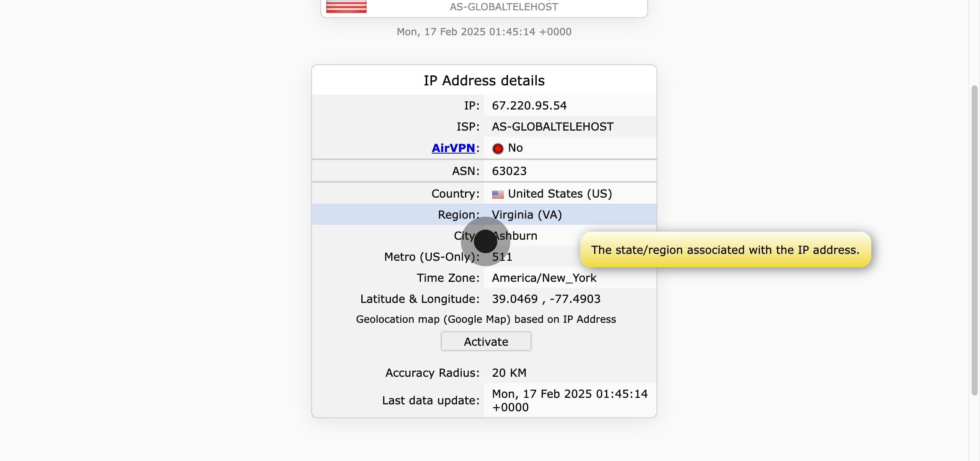Click the red AirVPN status indicator
This screenshot has width=980, height=461.
(x=498, y=149)
